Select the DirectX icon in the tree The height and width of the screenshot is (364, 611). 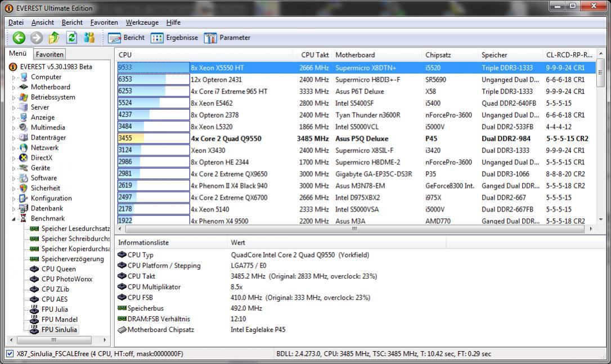point(24,158)
